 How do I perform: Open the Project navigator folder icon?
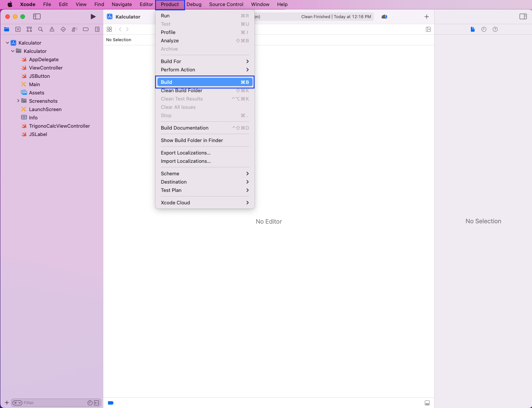(7, 29)
